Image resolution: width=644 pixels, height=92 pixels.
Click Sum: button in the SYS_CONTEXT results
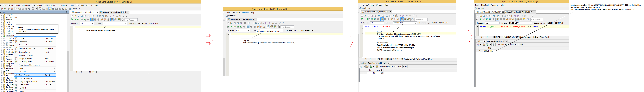click(521, 45)
